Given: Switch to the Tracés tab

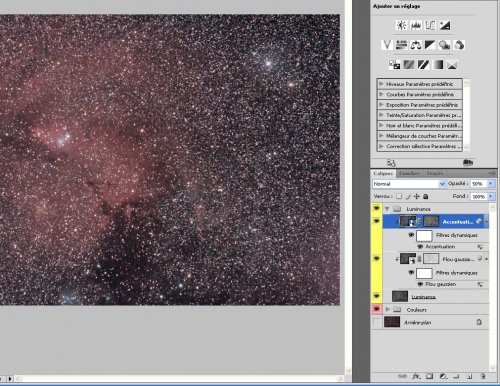Looking at the screenshot, I should (x=435, y=173).
